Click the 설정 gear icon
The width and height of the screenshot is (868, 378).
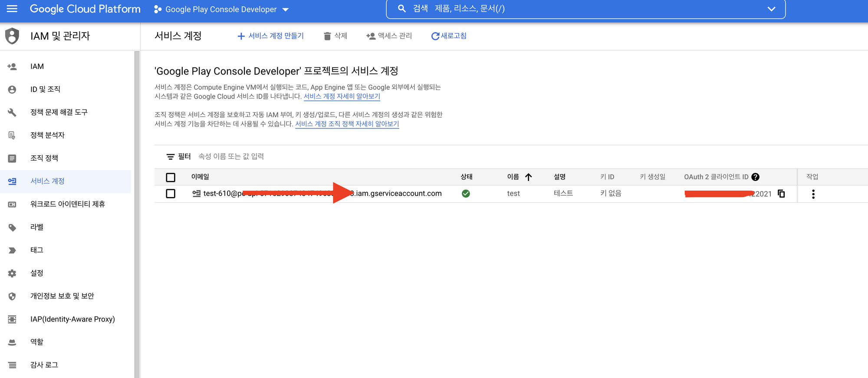click(x=12, y=273)
